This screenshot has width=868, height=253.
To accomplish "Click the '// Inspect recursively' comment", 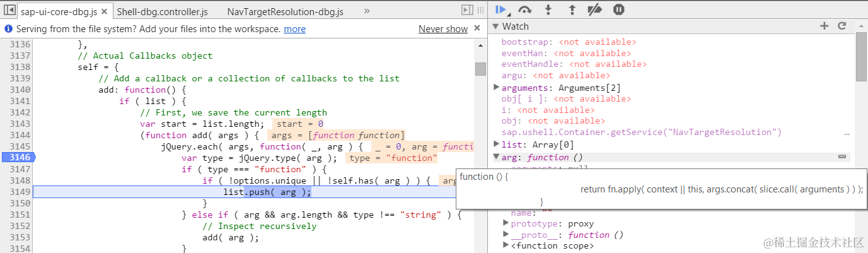I will click(259, 226).
